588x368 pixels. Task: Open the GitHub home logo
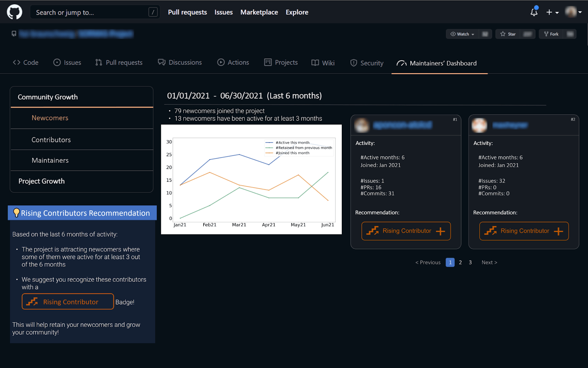click(x=14, y=12)
